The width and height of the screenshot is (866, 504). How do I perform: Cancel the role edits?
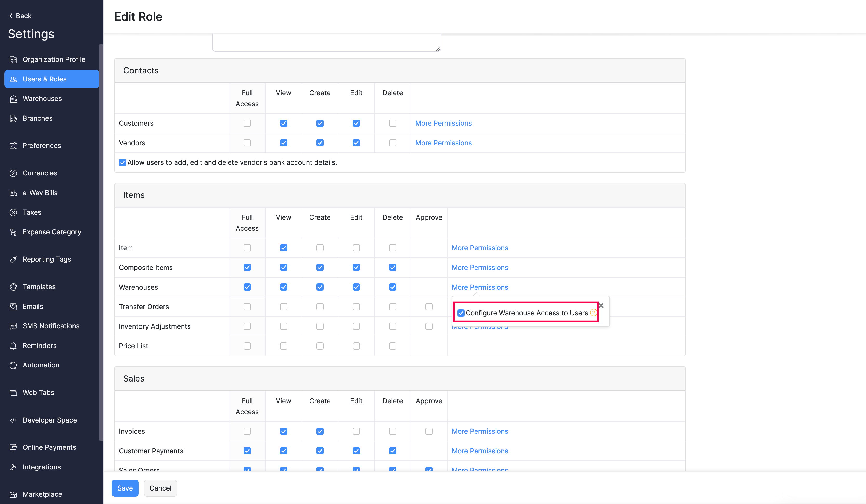click(x=160, y=488)
